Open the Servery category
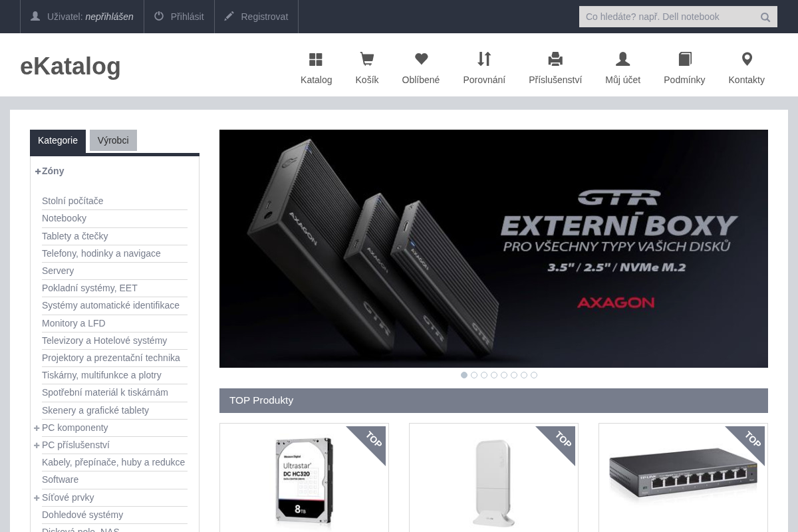 pyautogui.click(x=58, y=271)
